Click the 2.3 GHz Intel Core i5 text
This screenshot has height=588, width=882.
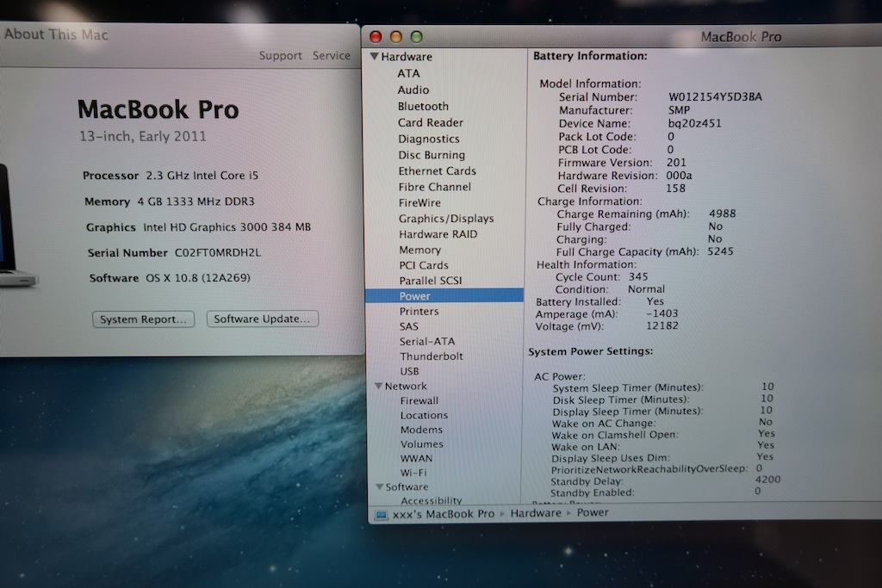202,176
